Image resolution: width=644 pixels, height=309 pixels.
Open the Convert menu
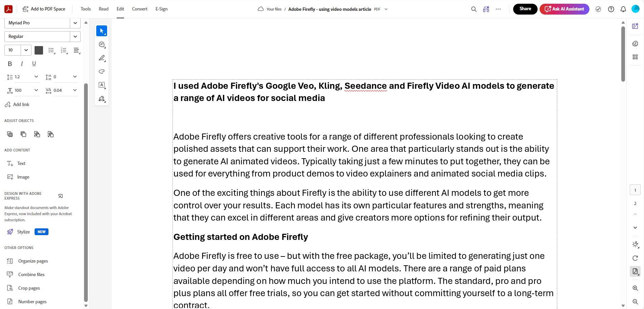click(x=140, y=9)
